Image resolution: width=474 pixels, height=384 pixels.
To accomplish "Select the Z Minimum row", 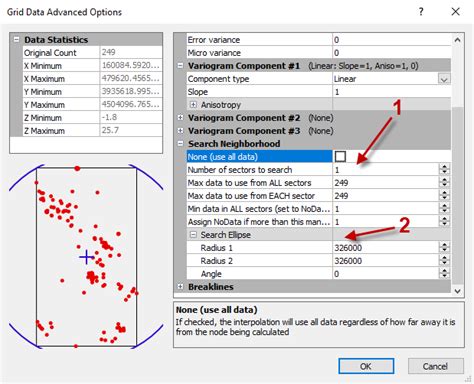I will [x=92, y=118].
